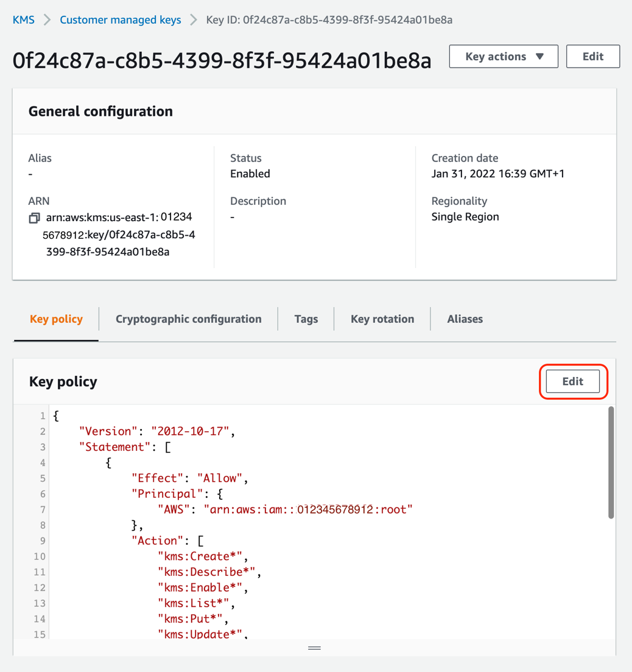632x672 pixels.
Task: Switch to the Cryptographic configuration tab
Action: [x=188, y=319]
